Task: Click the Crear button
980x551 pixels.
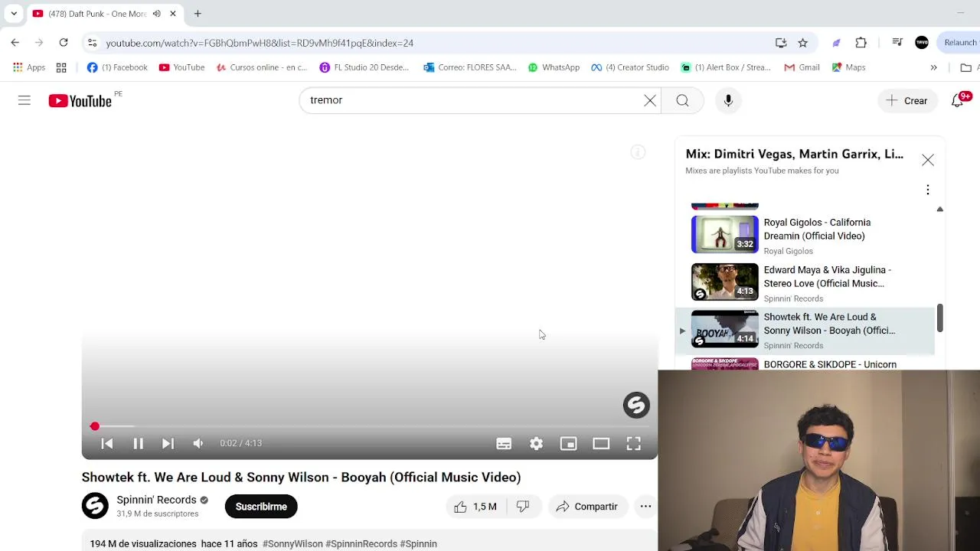Action: click(907, 100)
